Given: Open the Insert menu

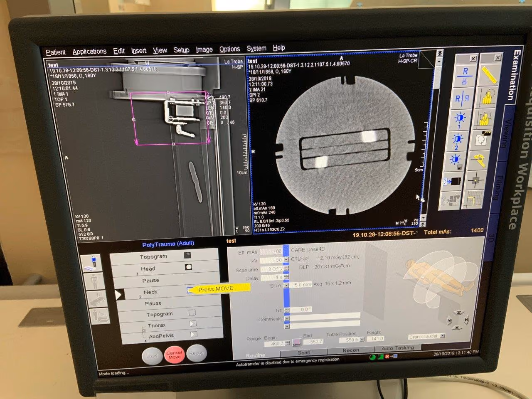Looking at the screenshot, I should (x=139, y=50).
